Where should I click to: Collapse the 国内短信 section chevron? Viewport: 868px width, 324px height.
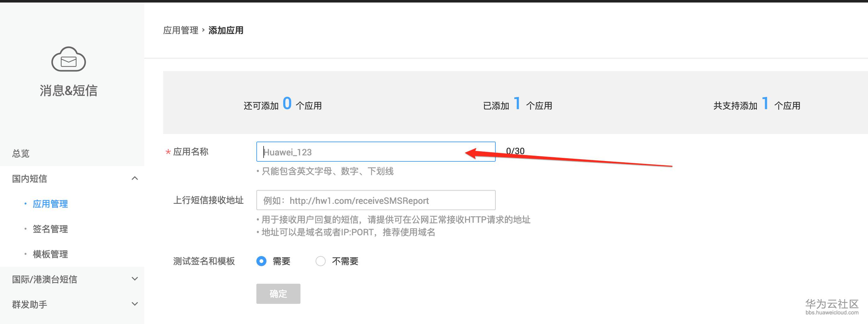click(x=135, y=178)
